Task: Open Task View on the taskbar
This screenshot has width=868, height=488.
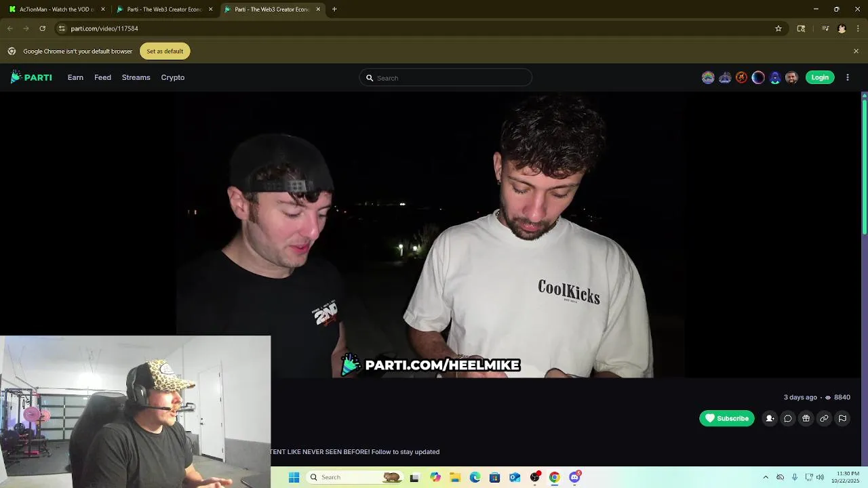Action: (414, 477)
